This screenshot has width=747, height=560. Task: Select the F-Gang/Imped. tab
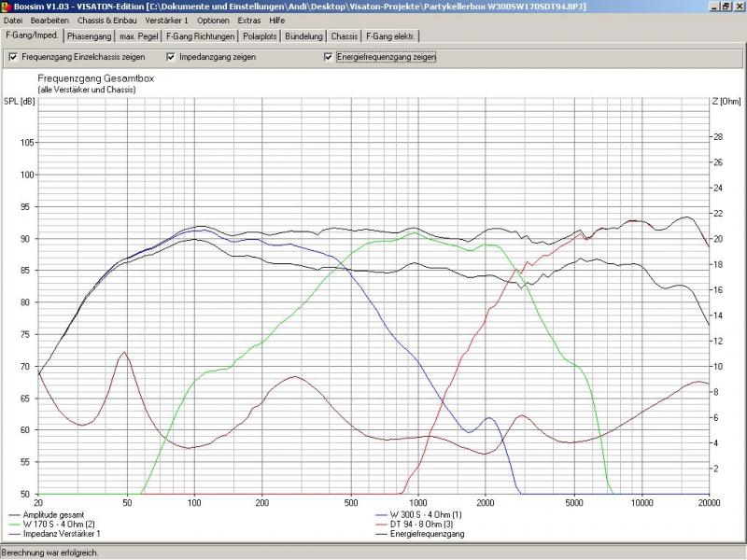click(x=32, y=35)
